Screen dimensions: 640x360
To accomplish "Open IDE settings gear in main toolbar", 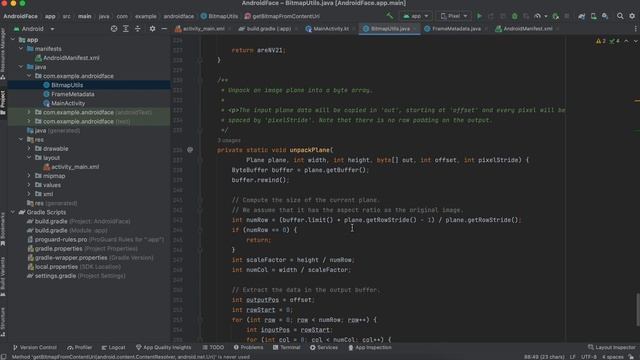I will 632,16.
